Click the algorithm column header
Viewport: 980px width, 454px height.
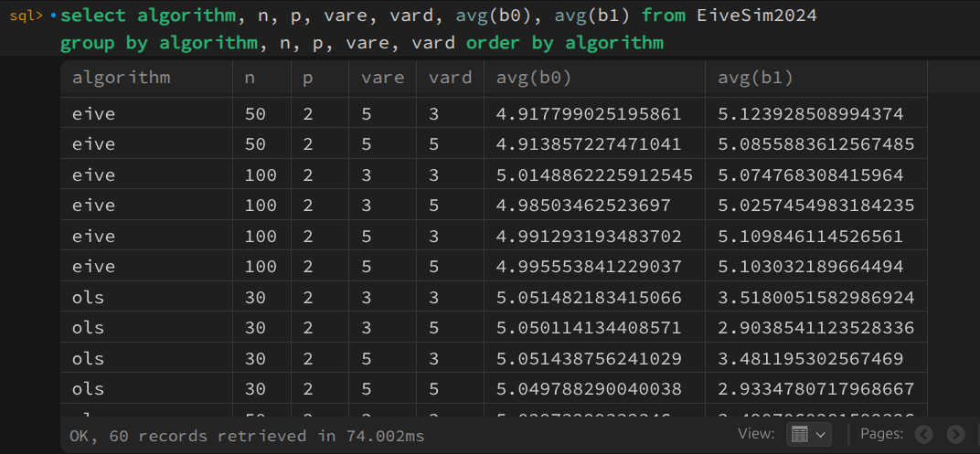[121, 78]
